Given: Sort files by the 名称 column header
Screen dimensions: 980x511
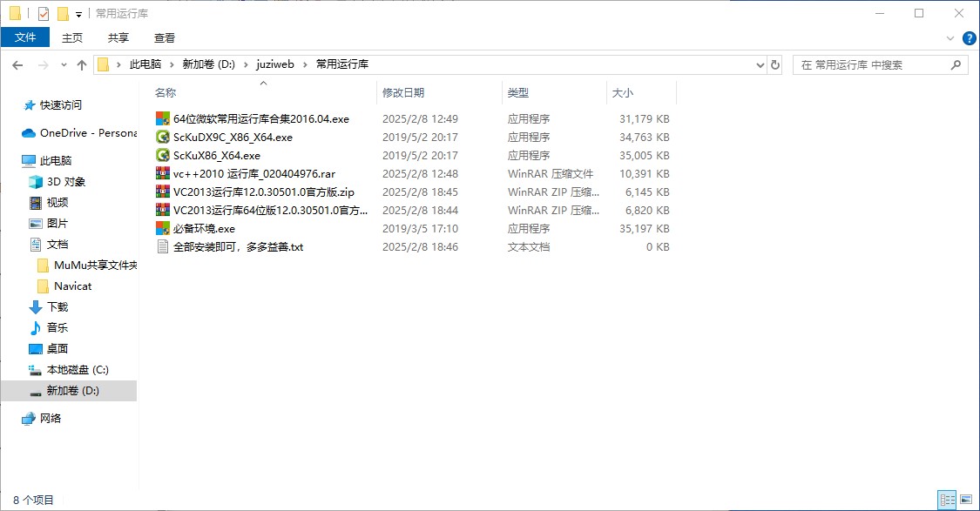Looking at the screenshot, I should [x=264, y=92].
